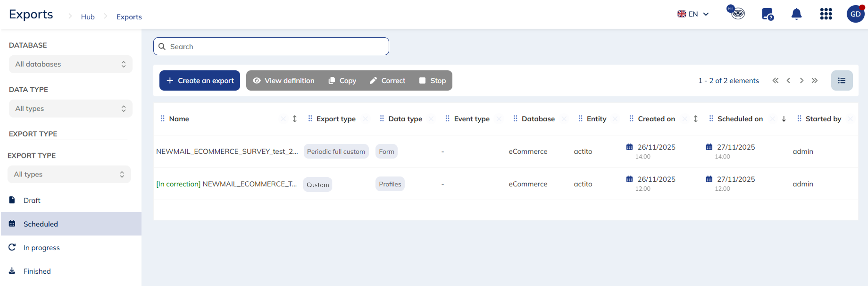Sort the table by Name column

click(x=294, y=119)
